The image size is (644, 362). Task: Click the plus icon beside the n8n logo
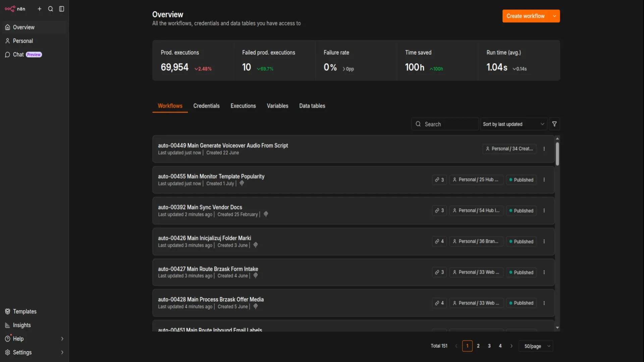click(40, 9)
